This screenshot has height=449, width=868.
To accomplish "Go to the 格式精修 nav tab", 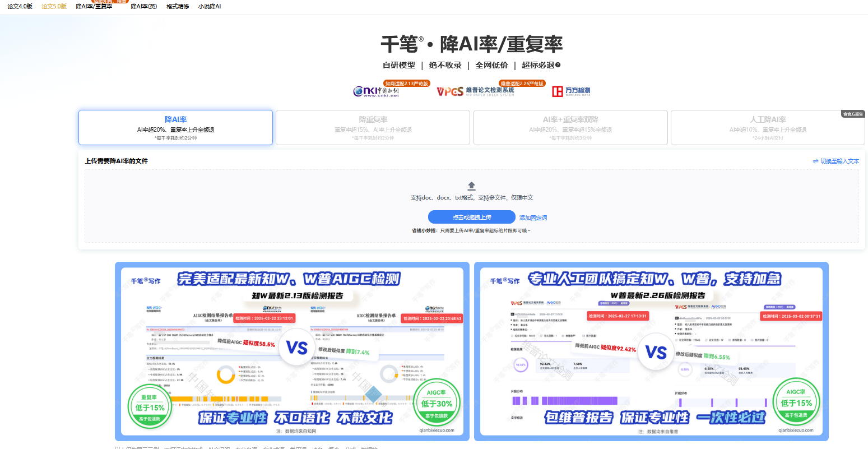I will tap(178, 7).
